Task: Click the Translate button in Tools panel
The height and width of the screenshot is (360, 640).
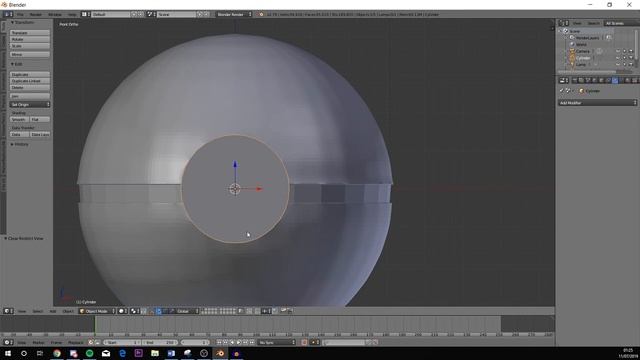Action: click(30, 33)
